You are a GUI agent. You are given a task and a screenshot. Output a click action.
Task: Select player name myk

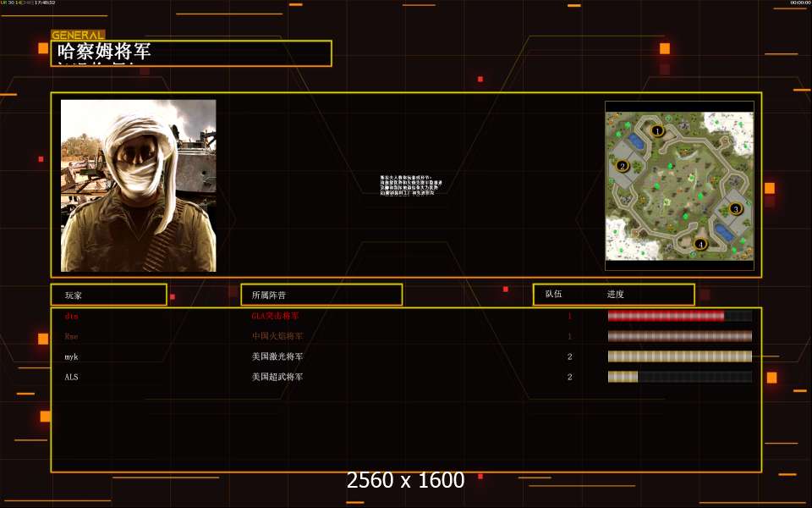point(71,357)
